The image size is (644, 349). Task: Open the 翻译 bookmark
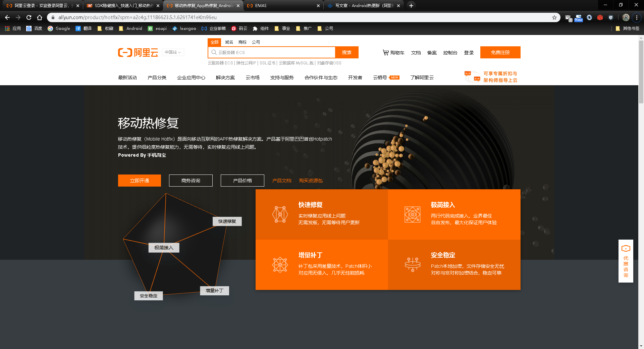[x=84, y=29]
